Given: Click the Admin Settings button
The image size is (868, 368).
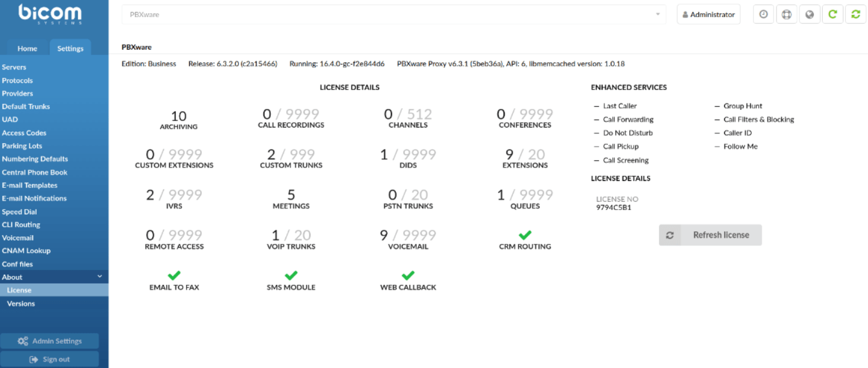Looking at the screenshot, I should click(50, 341).
